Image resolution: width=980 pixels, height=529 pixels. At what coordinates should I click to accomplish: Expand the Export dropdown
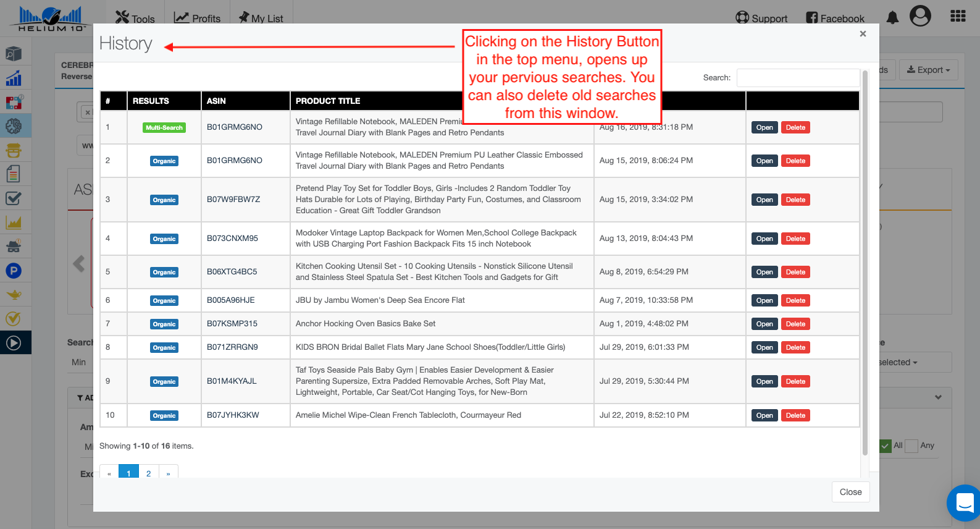(x=928, y=70)
